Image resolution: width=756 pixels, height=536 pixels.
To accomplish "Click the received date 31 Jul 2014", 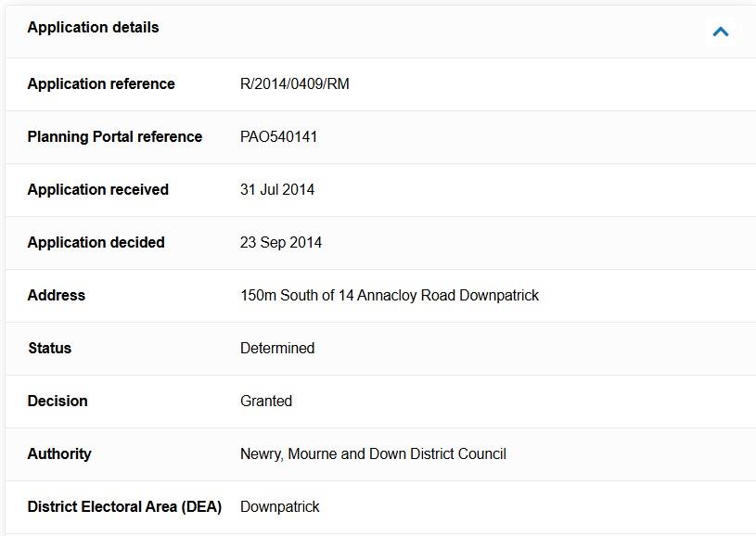I will (x=277, y=189).
